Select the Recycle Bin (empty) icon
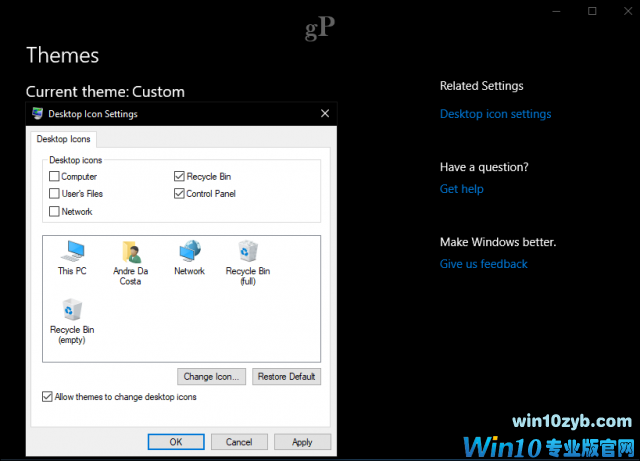 pyautogui.click(x=72, y=312)
